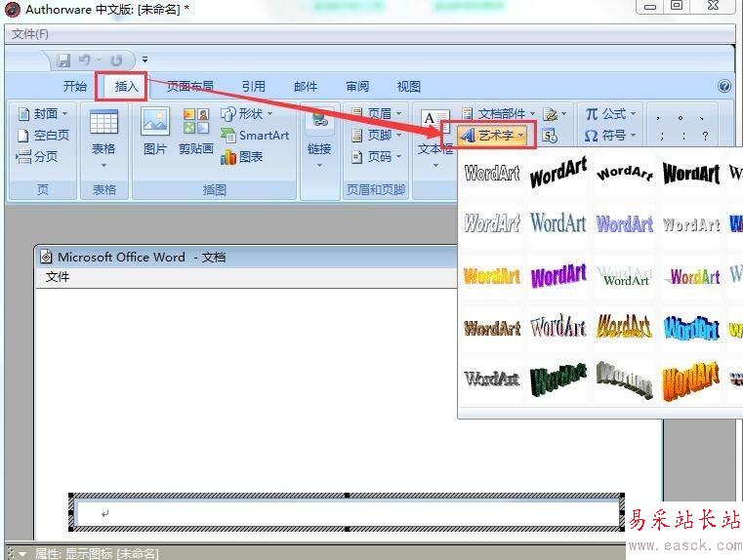Open the 页脚 footer dropdown

pos(377,136)
